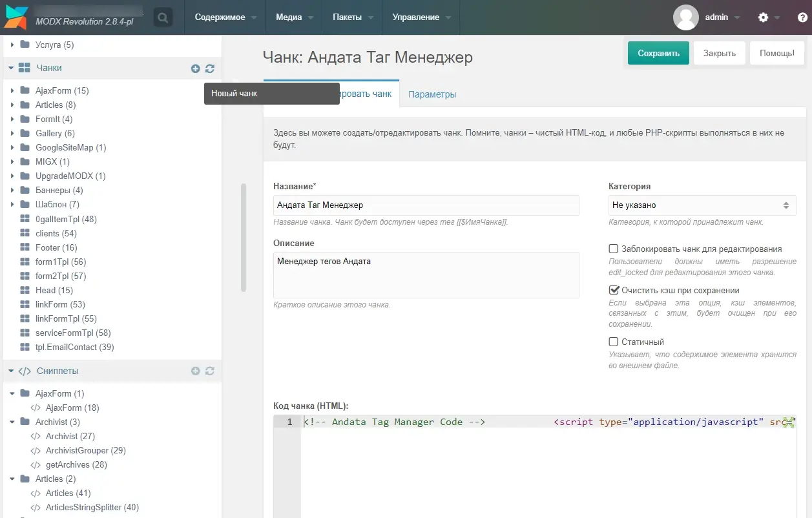Expand the AjaxForm (15) chunk folder
This screenshot has width=812, height=518.
point(12,90)
